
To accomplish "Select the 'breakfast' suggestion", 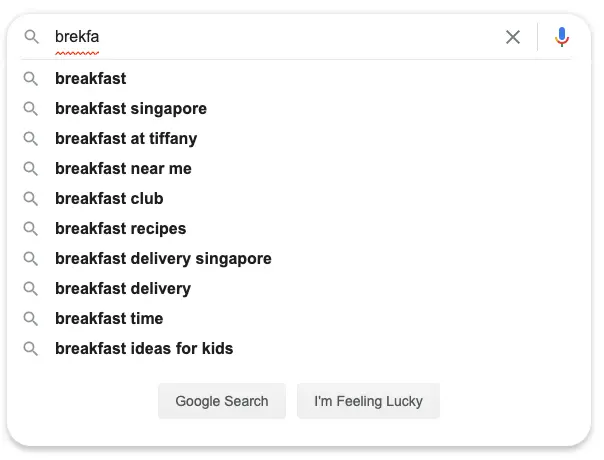I will click(91, 78).
